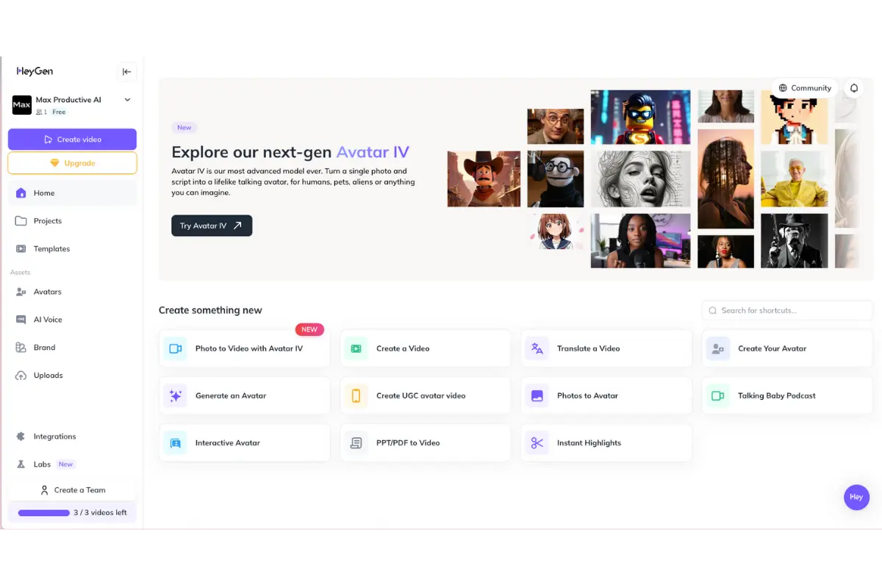
Task: Open Templates in the sidebar
Action: point(72,248)
